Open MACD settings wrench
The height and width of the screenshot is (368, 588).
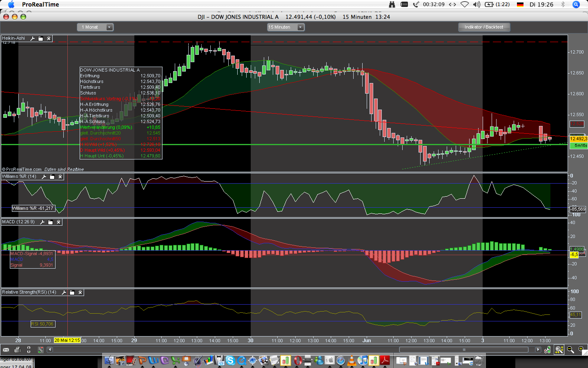(x=42, y=222)
